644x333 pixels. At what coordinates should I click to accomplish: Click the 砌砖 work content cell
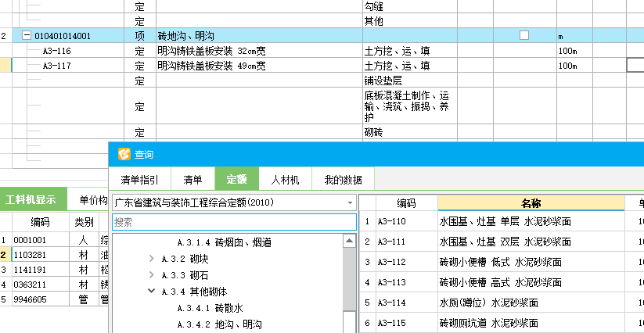410,132
